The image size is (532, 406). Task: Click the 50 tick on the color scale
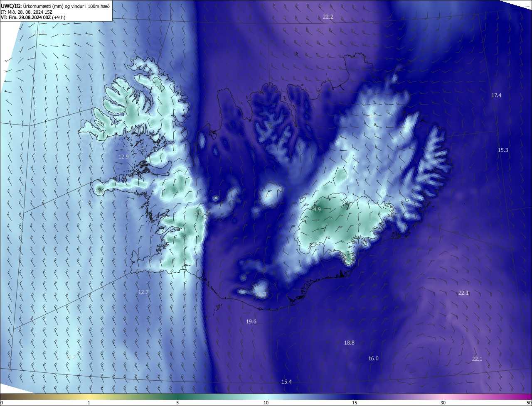529,403
